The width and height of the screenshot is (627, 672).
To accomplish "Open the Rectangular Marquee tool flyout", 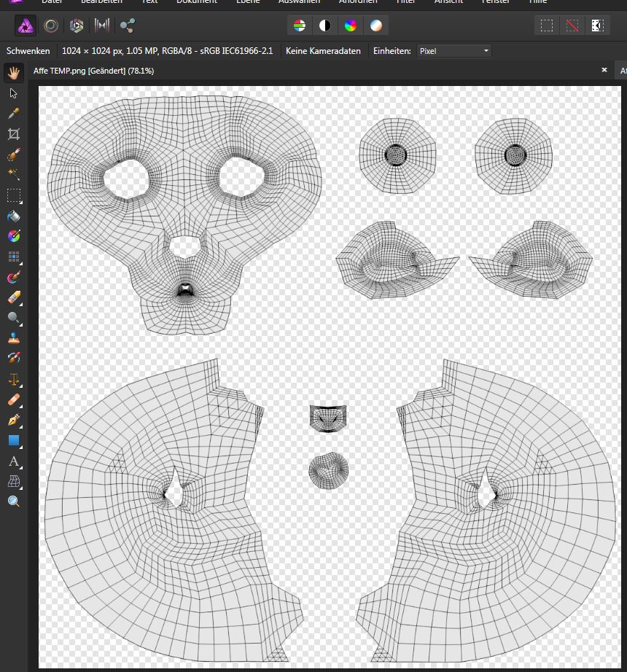I will [x=14, y=195].
